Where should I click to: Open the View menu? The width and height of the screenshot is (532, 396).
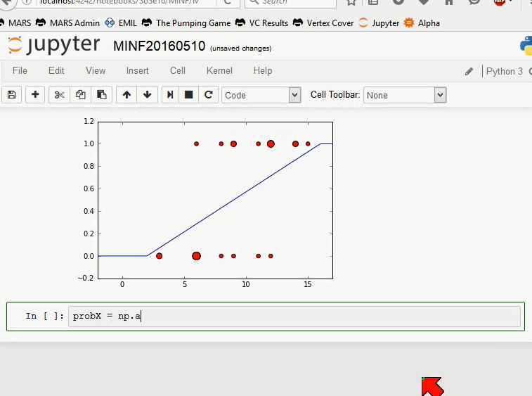(96, 70)
